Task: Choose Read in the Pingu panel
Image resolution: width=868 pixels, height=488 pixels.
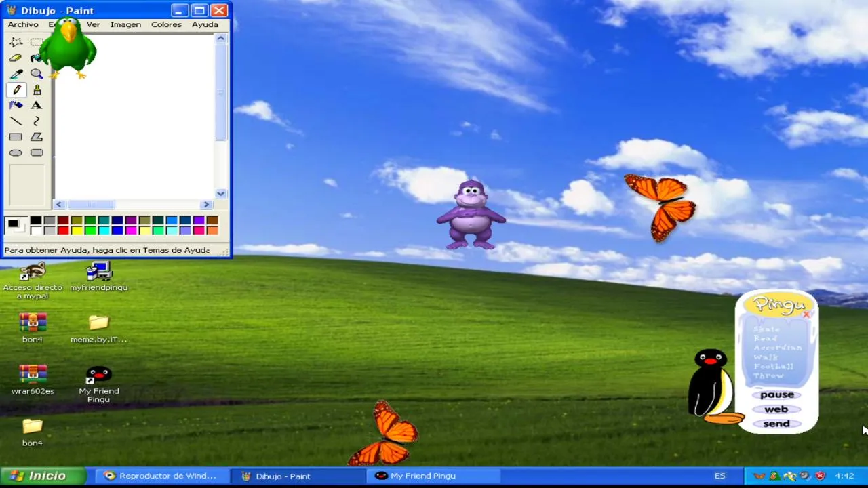Action: [x=765, y=338]
